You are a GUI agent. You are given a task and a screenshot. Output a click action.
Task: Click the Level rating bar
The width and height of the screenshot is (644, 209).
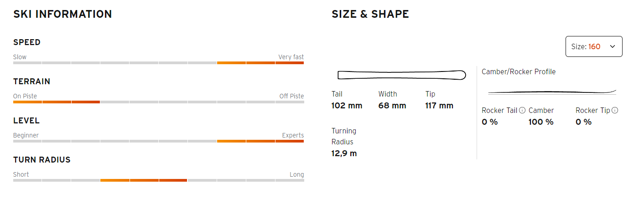point(158,141)
